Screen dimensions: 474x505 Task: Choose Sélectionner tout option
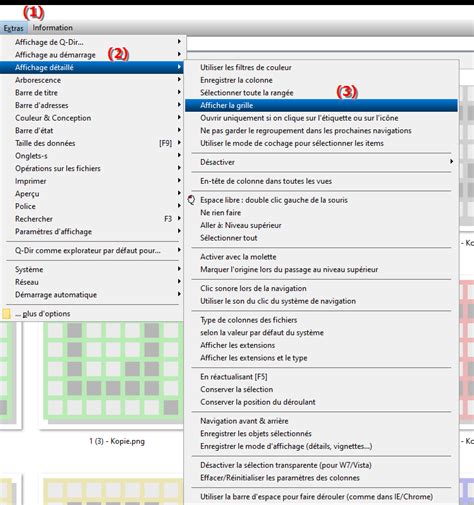pyautogui.click(x=322, y=238)
